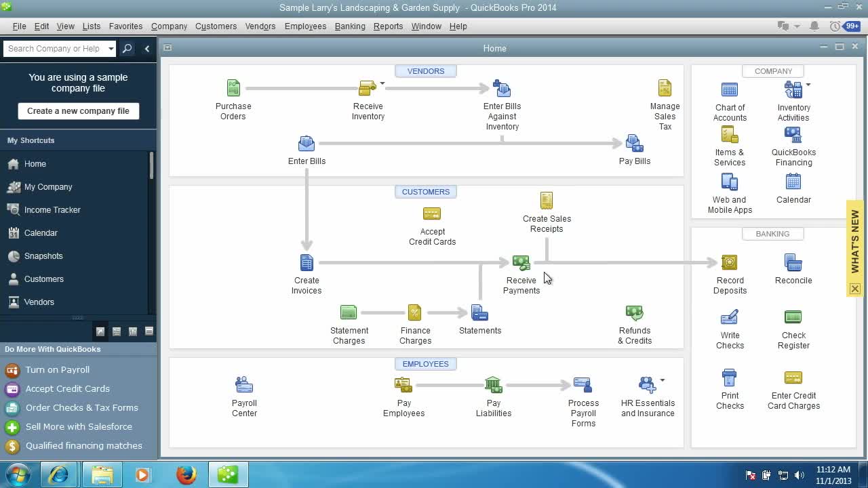This screenshot has width=868, height=488.
Task: Click Record Deposits icon
Action: click(x=730, y=262)
